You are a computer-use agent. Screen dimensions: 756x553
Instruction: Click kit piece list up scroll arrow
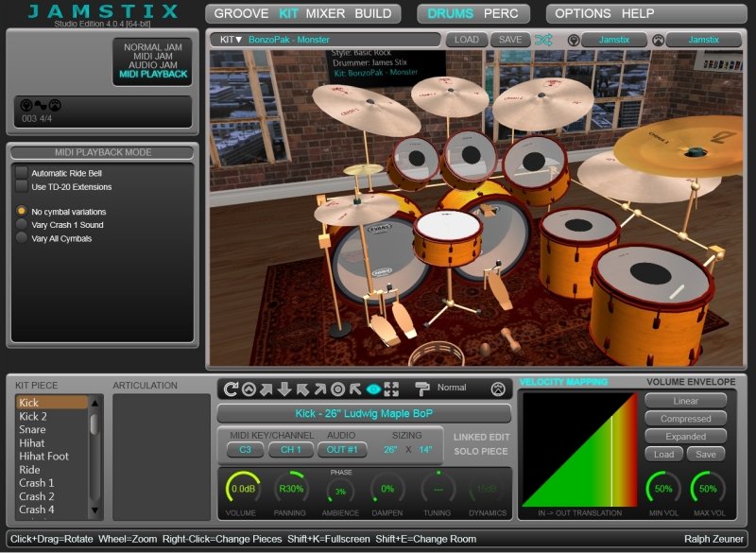tap(94, 403)
